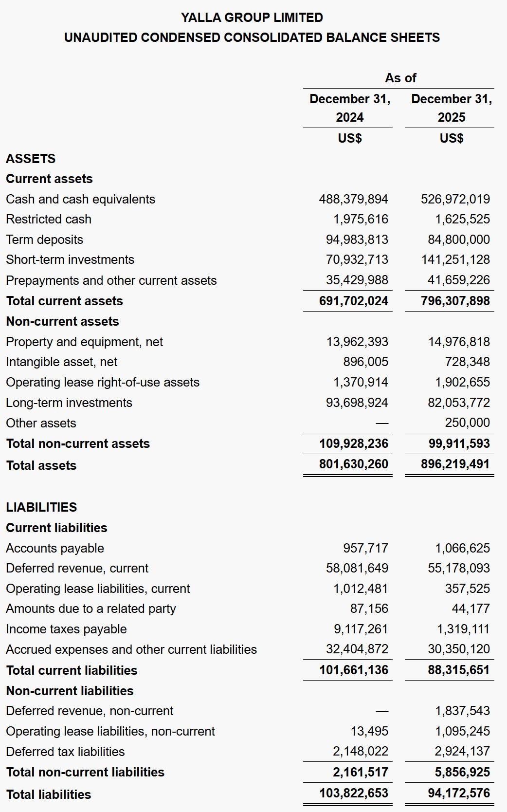Select the December 31, 2024 column header
This screenshot has height=812, width=507.
[349, 108]
